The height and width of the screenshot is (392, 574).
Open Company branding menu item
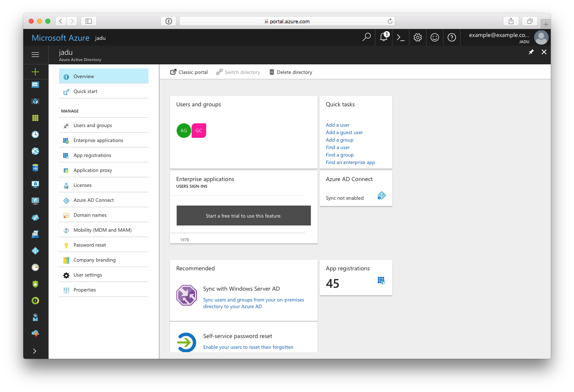point(103,260)
